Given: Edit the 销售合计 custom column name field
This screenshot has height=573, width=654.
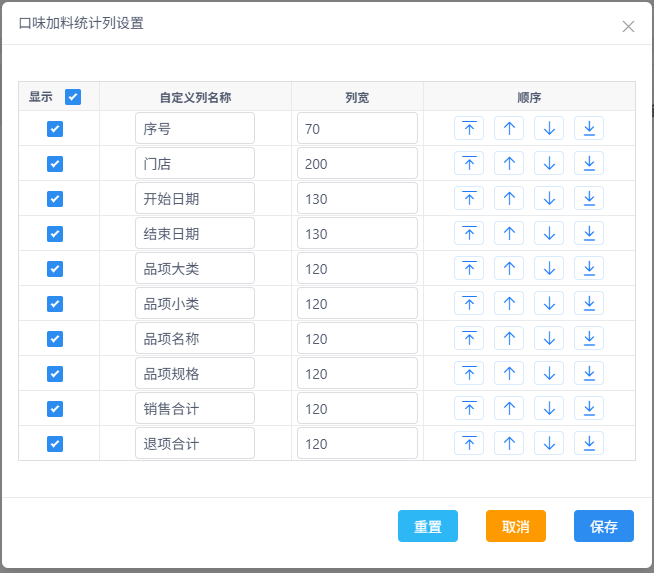Looking at the screenshot, I should click(x=195, y=408).
